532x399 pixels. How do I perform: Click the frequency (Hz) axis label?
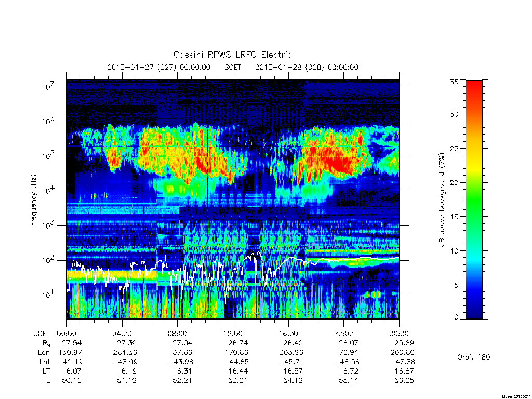[x=33, y=200]
